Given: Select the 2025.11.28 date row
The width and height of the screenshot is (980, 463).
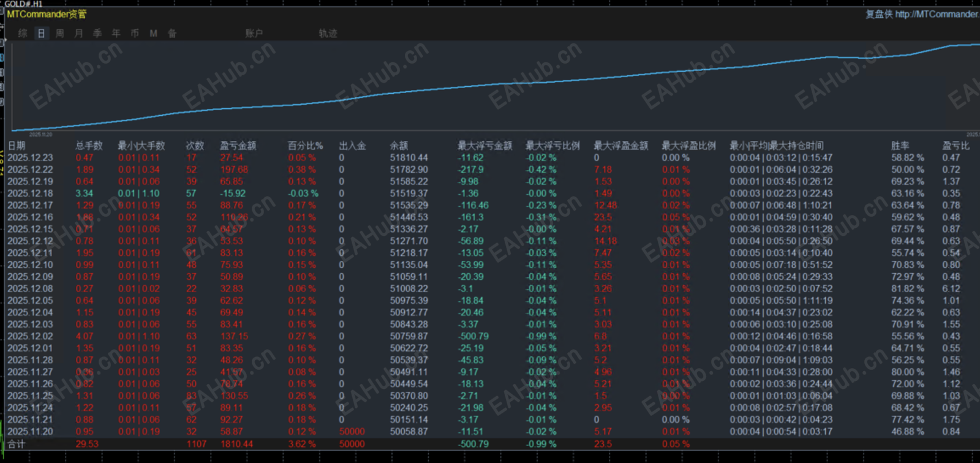Looking at the screenshot, I should (30, 360).
